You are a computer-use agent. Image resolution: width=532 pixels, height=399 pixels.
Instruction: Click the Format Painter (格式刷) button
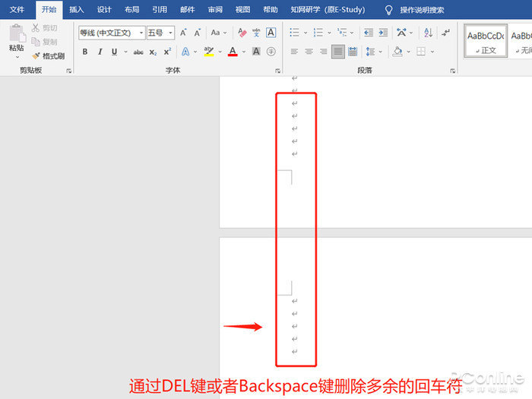(49, 55)
